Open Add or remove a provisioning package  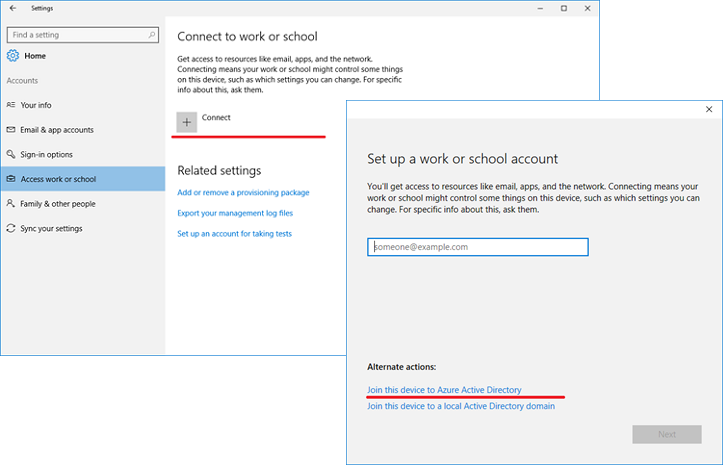(x=243, y=192)
